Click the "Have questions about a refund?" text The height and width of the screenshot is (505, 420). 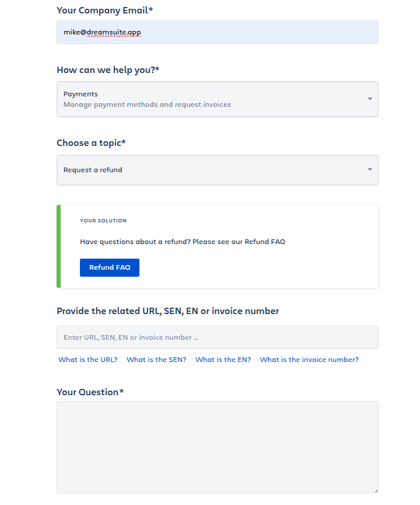coord(183,242)
